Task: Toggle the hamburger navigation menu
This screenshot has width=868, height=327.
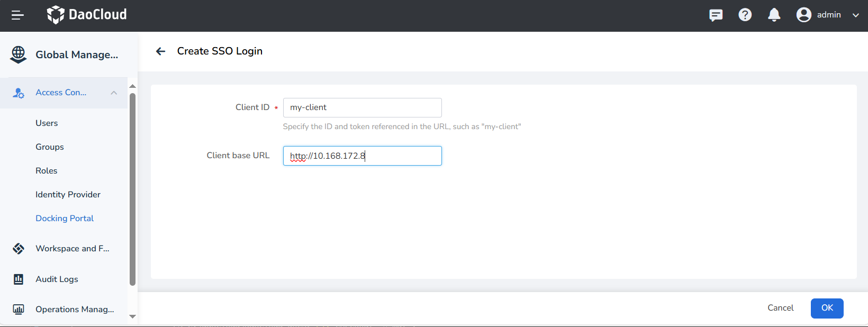Action: point(17,15)
